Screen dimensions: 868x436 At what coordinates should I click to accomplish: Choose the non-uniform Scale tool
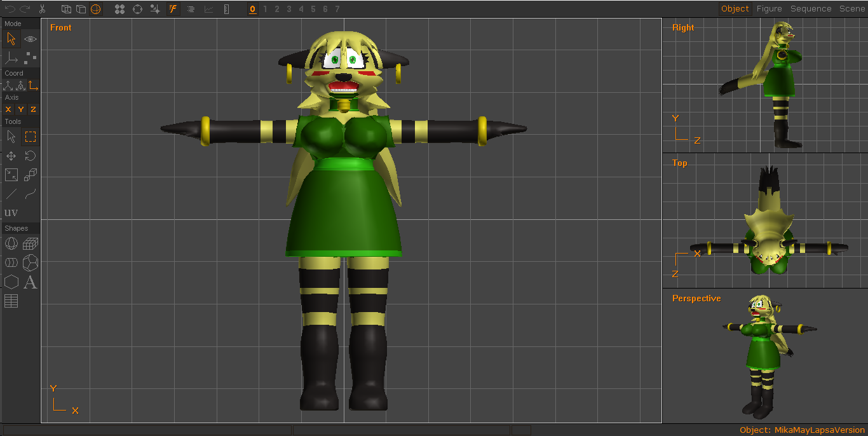click(11, 175)
